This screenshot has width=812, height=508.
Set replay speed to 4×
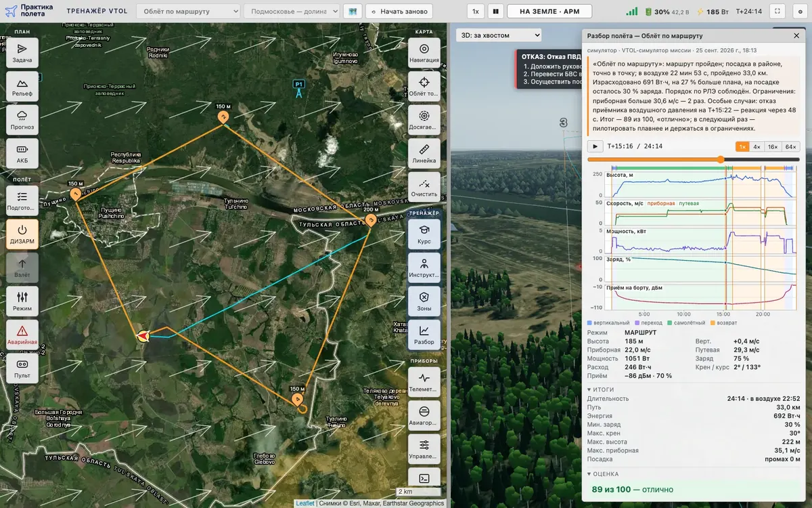[757, 146]
